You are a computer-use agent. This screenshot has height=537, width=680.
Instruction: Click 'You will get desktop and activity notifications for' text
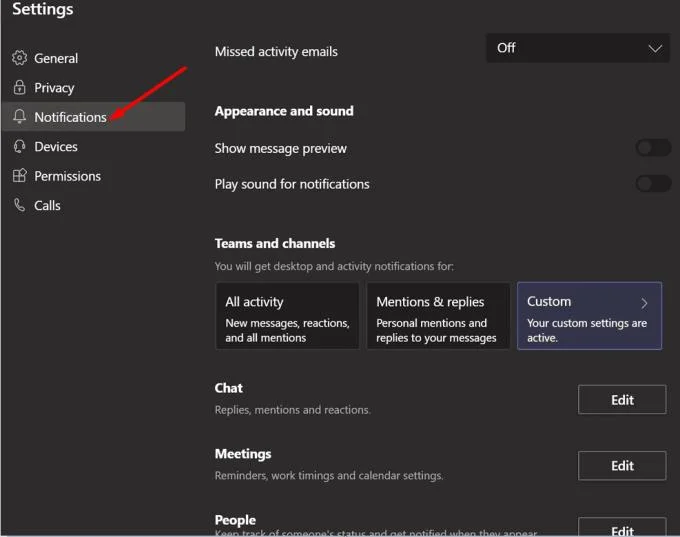click(x=334, y=266)
